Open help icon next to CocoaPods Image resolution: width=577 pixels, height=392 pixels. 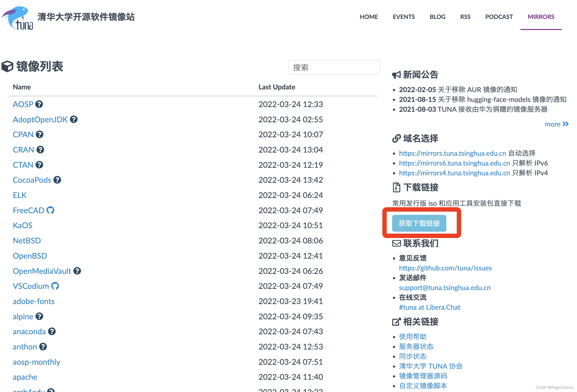pyautogui.click(x=57, y=180)
